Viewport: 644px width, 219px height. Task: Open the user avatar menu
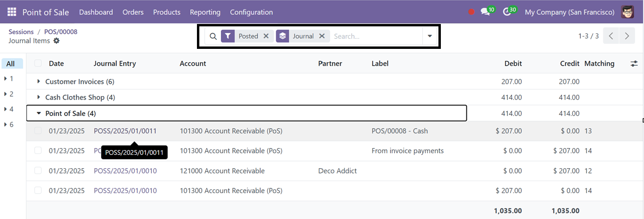(628, 12)
